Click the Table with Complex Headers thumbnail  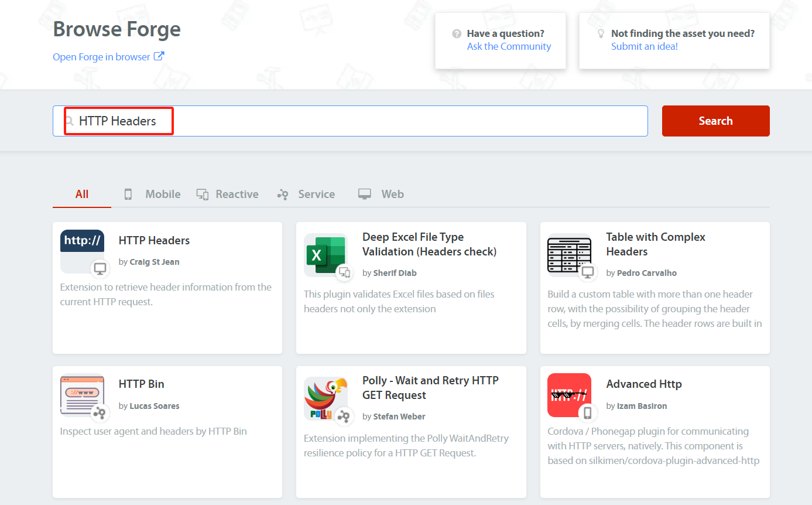click(x=569, y=255)
